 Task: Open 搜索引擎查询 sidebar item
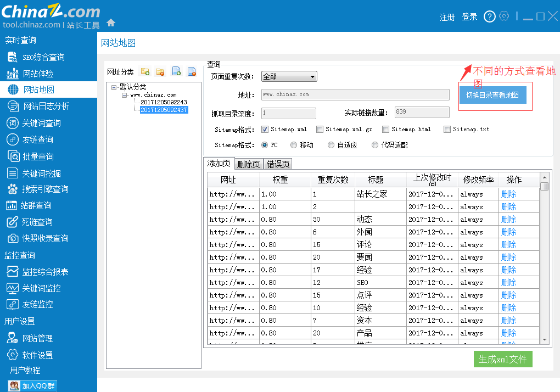pyautogui.click(x=38, y=189)
